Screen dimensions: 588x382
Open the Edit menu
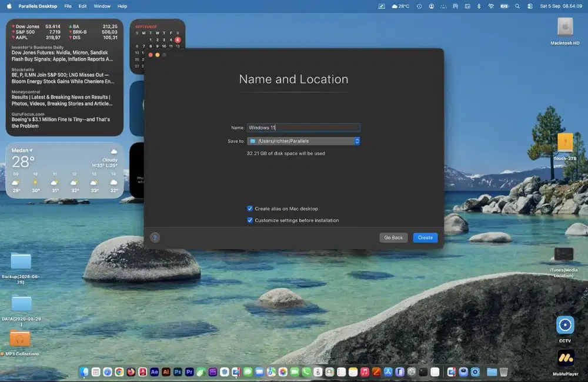coord(82,6)
